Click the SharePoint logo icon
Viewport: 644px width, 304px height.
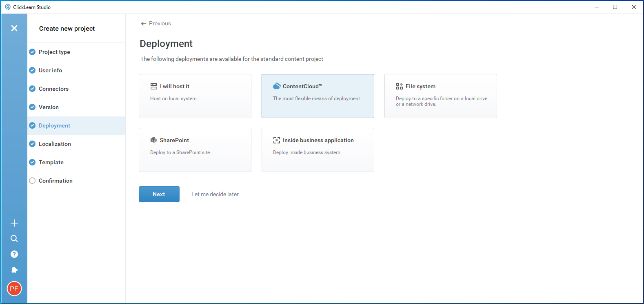(x=154, y=140)
